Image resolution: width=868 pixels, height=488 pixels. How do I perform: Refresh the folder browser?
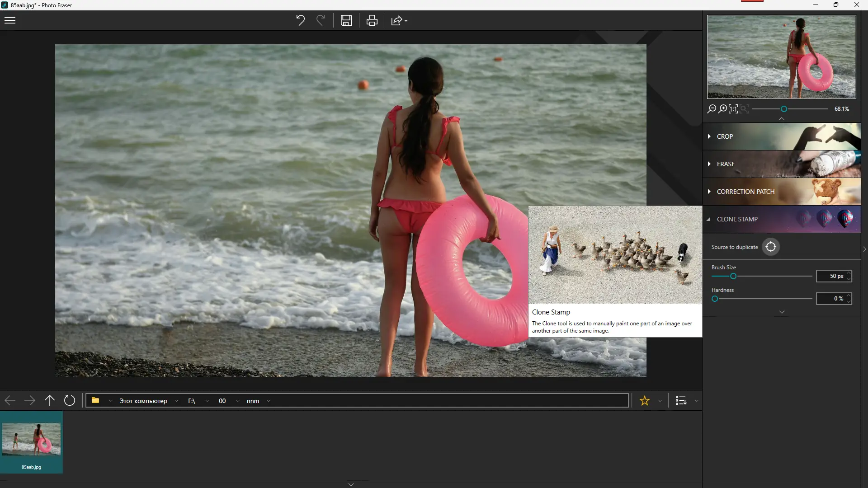pos(70,400)
